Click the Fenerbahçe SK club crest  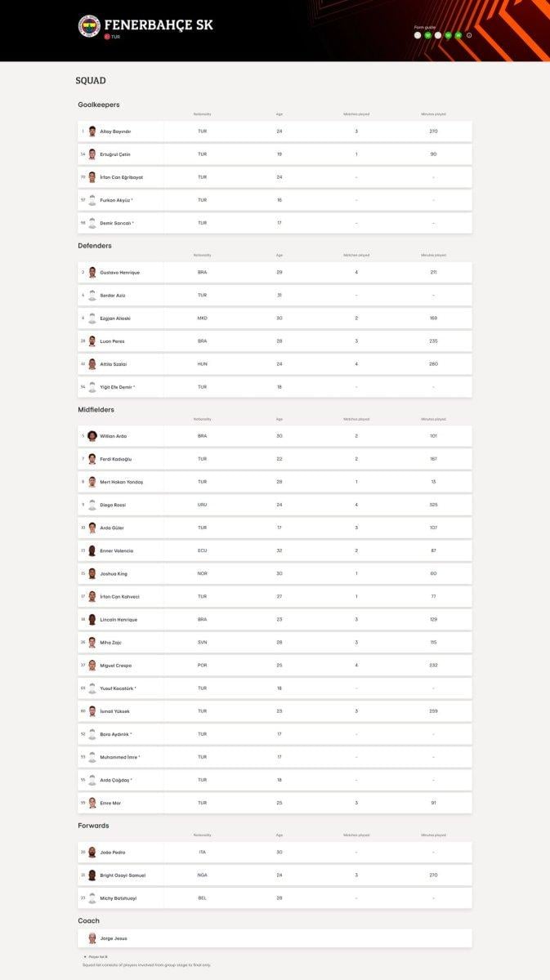[x=89, y=26]
